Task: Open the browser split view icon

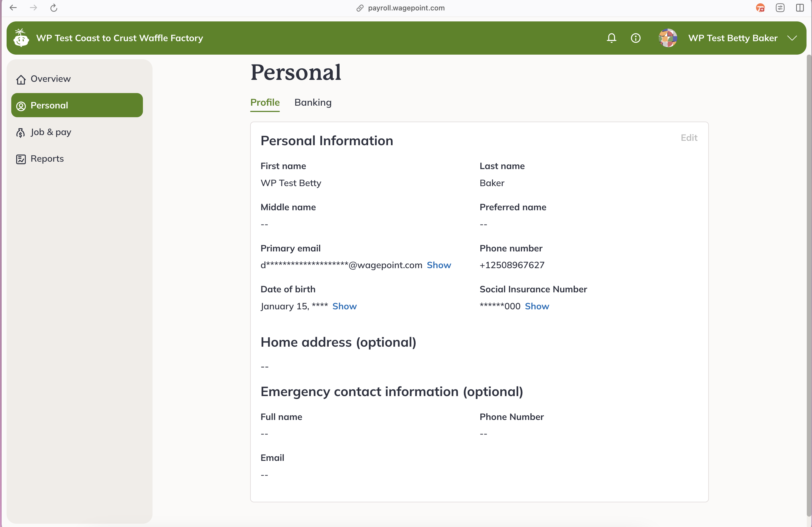Action: coord(800,8)
